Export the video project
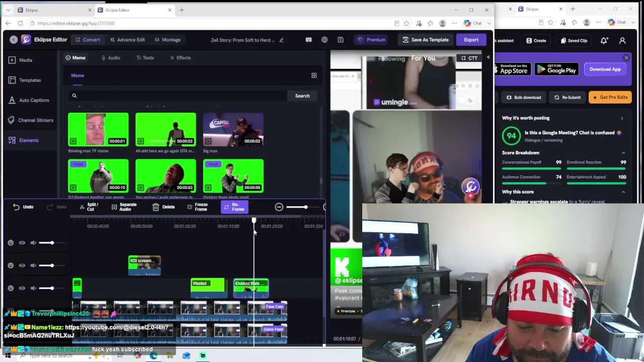This screenshot has width=644, height=362. click(x=471, y=40)
